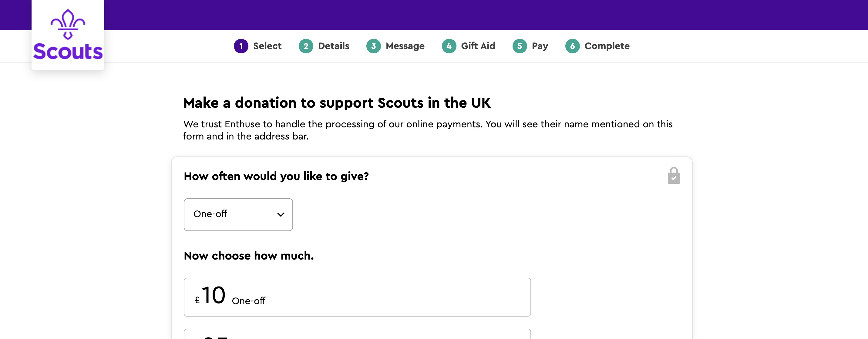Choose the £10 One-off donation amount
868x339 pixels.
(357, 297)
